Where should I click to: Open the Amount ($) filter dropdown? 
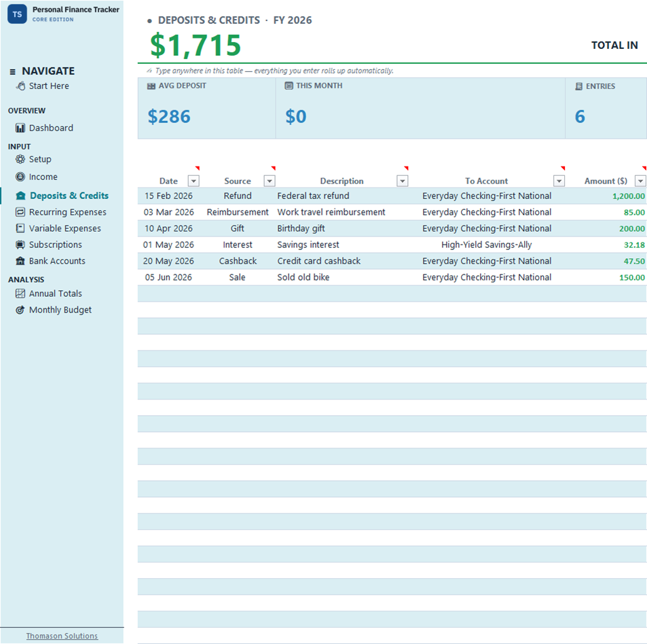[640, 181]
